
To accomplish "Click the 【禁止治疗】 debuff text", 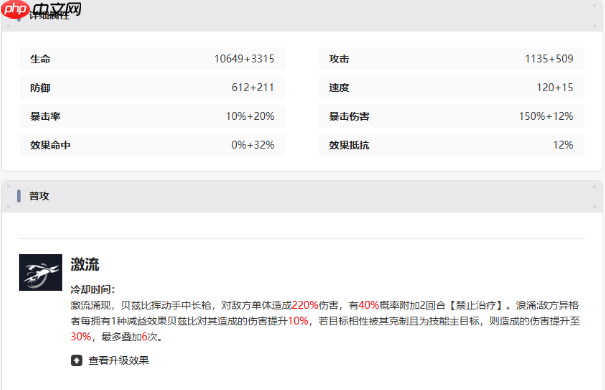I will 476,306.
